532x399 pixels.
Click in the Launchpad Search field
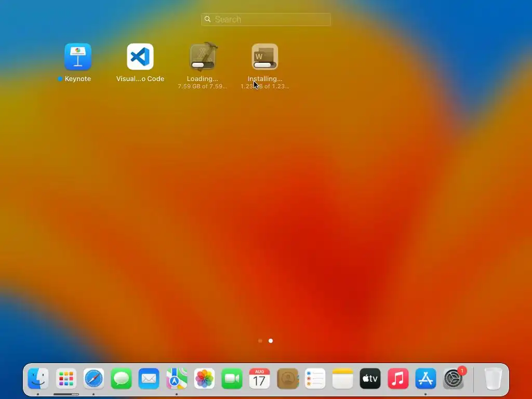tap(265, 19)
